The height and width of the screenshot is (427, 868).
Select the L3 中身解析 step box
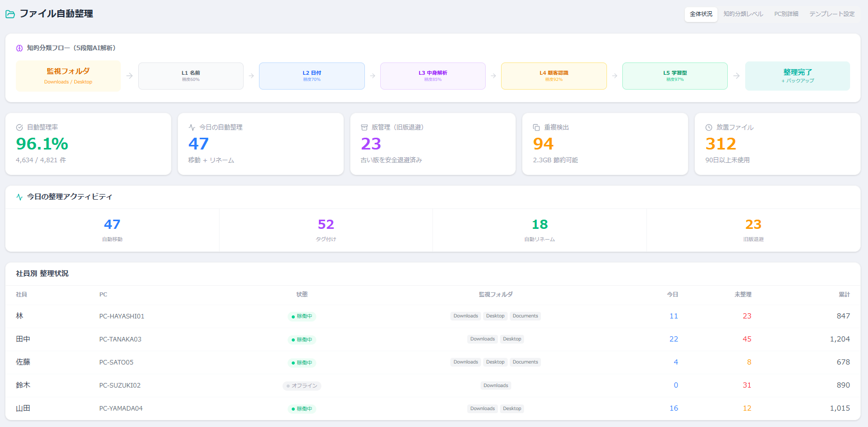coord(432,76)
